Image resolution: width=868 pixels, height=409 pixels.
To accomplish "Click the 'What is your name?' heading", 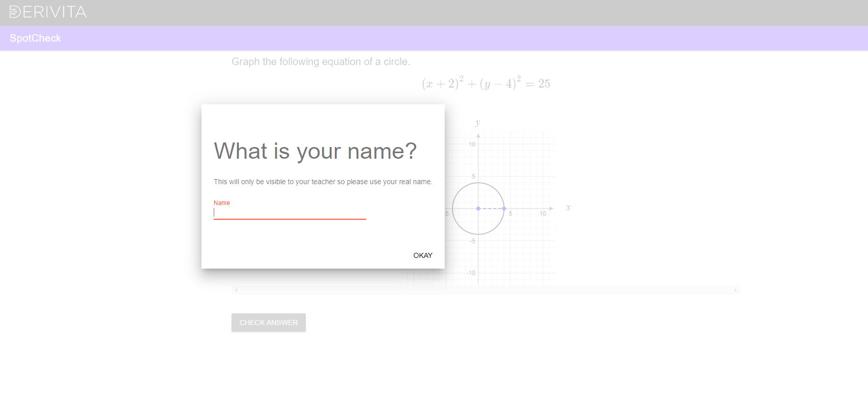I will (x=315, y=151).
